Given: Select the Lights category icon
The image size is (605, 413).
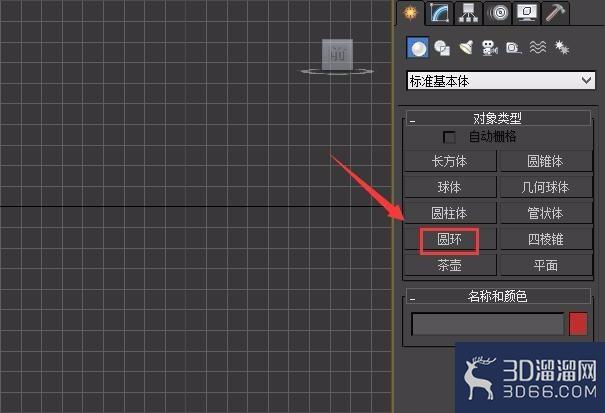Looking at the screenshot, I should click(466, 48).
